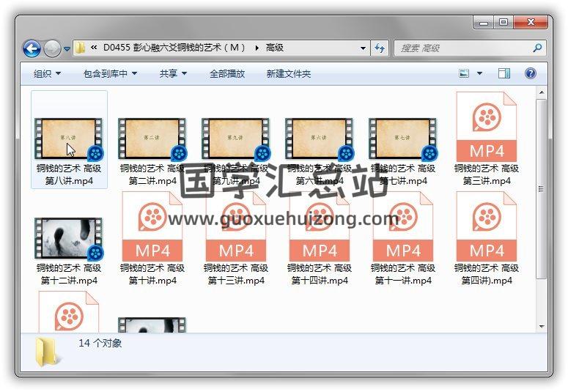Screen dimensions: 568x392
Task: Click the vertical scrollbar thumb
Action: coord(542,189)
